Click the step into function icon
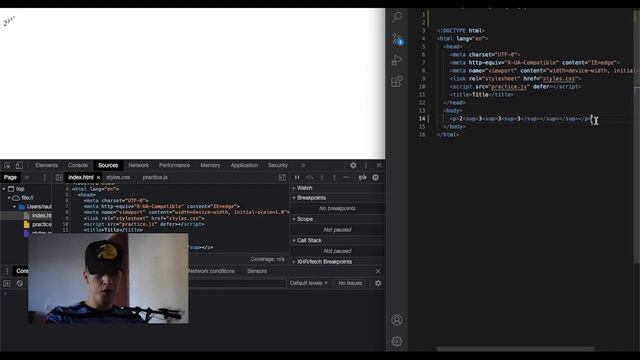This screenshot has width=640, height=360. (322, 178)
